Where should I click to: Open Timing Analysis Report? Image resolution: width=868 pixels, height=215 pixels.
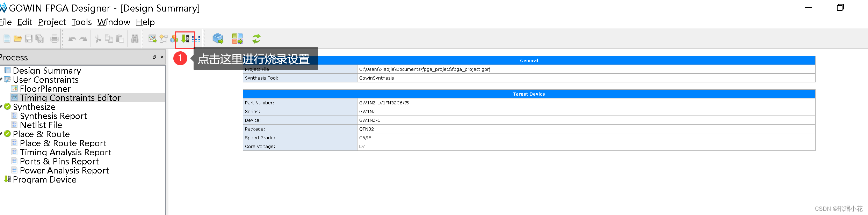coord(65,152)
